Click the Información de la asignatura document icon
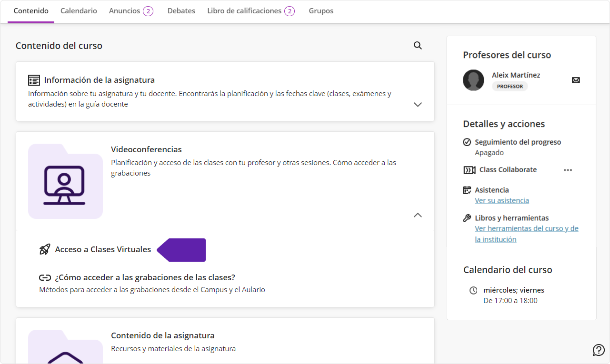This screenshot has height=364, width=610. tap(34, 80)
